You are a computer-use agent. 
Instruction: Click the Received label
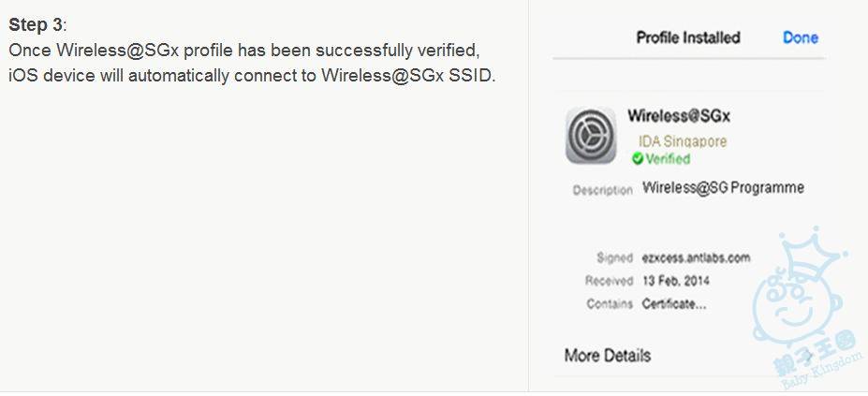(x=609, y=281)
